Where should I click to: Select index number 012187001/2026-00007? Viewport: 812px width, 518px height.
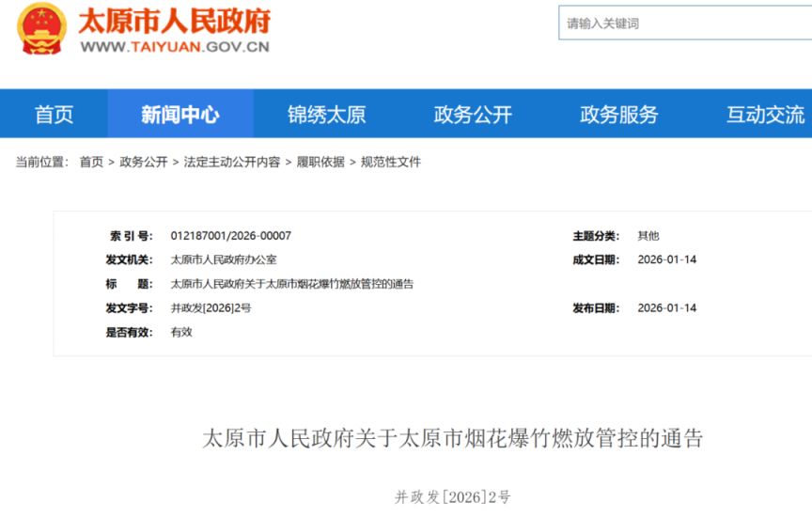coord(231,236)
